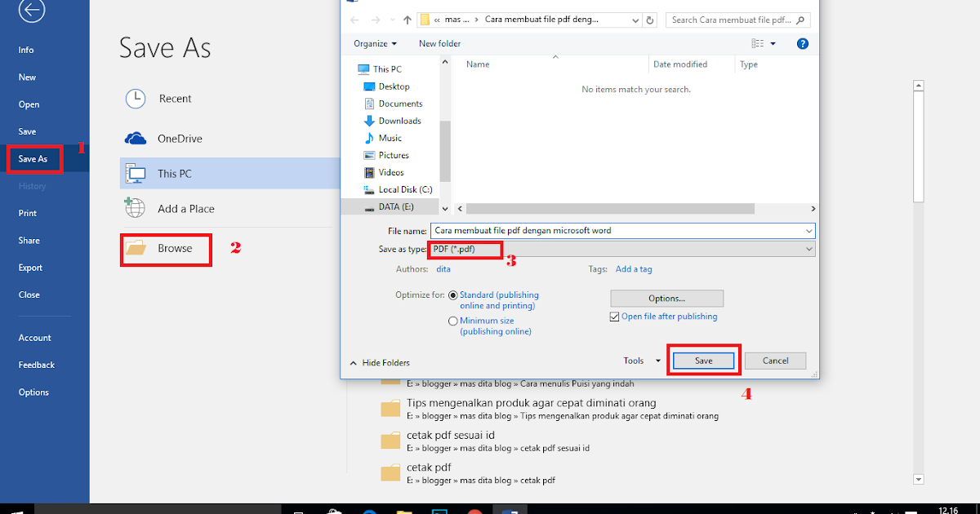Expand the view options dropdown arrow

coord(773,43)
